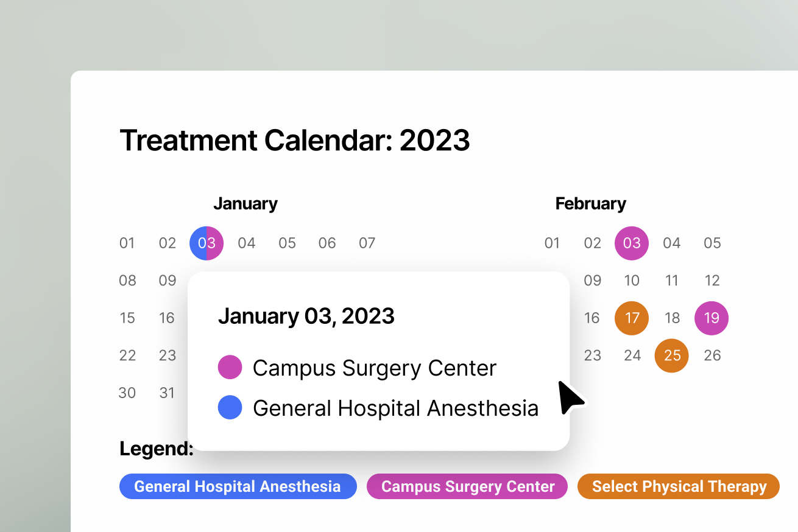Click pink dot beside Campus Surgery Center
This screenshot has height=532, width=798.
(x=230, y=368)
